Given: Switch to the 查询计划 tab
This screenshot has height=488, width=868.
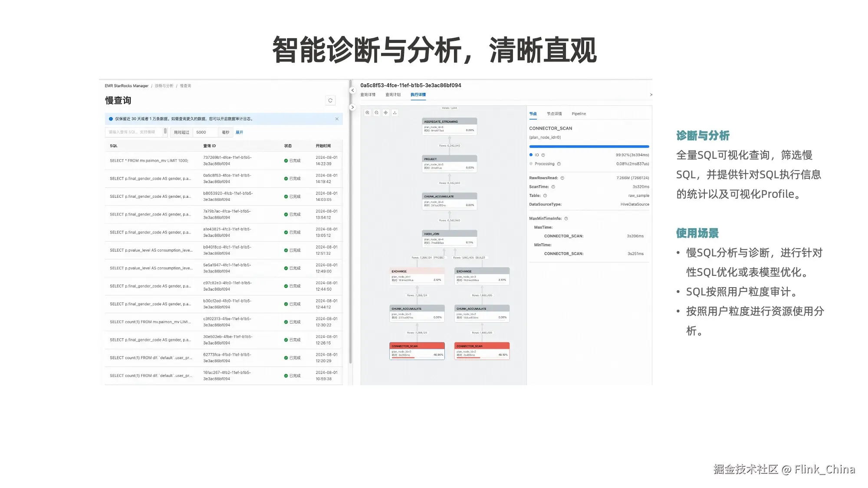Looking at the screenshot, I should [393, 95].
